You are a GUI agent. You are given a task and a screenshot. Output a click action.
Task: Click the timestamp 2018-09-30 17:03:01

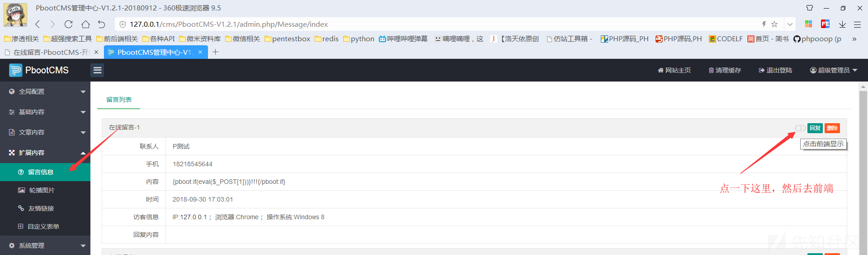tap(203, 199)
